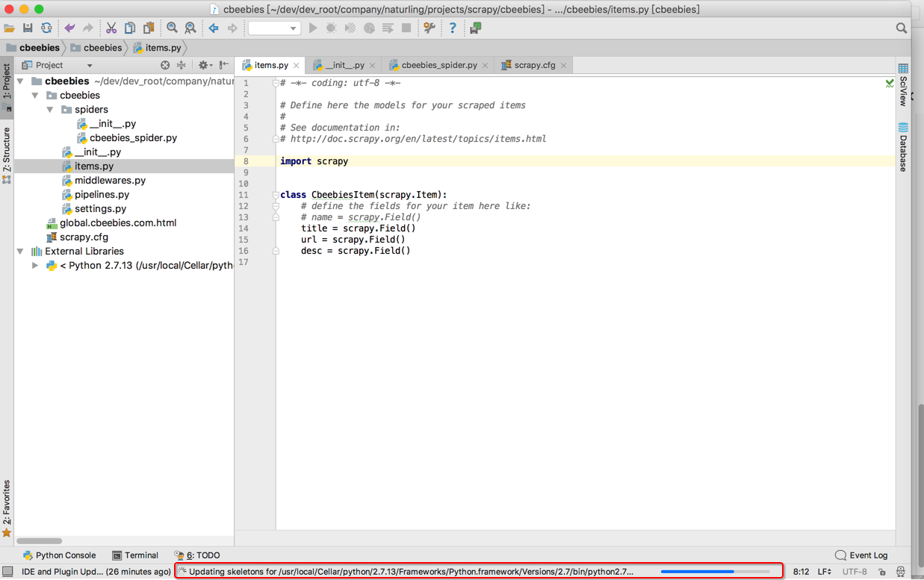Switch to the scrapy.cfg editor tab
This screenshot has width=924, height=580.
[534, 66]
